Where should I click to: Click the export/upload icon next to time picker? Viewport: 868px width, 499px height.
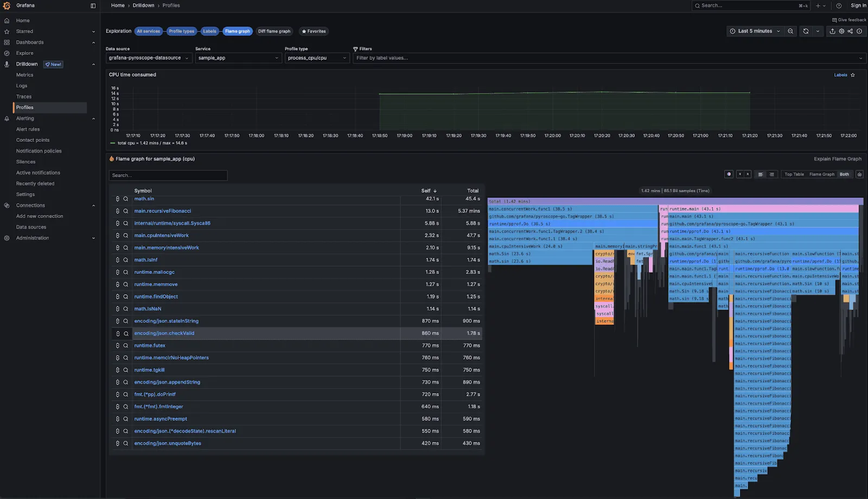pos(833,31)
